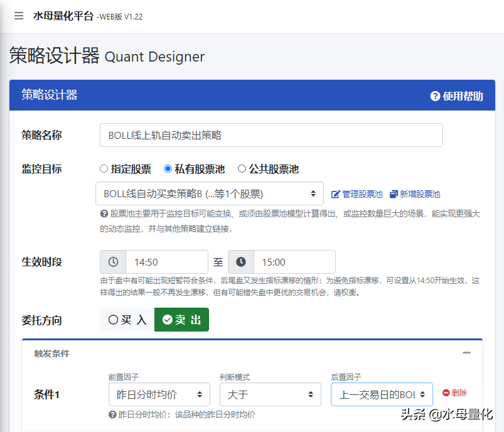Edit the 策略名称 input field
The image size is (504, 432).
(271, 135)
